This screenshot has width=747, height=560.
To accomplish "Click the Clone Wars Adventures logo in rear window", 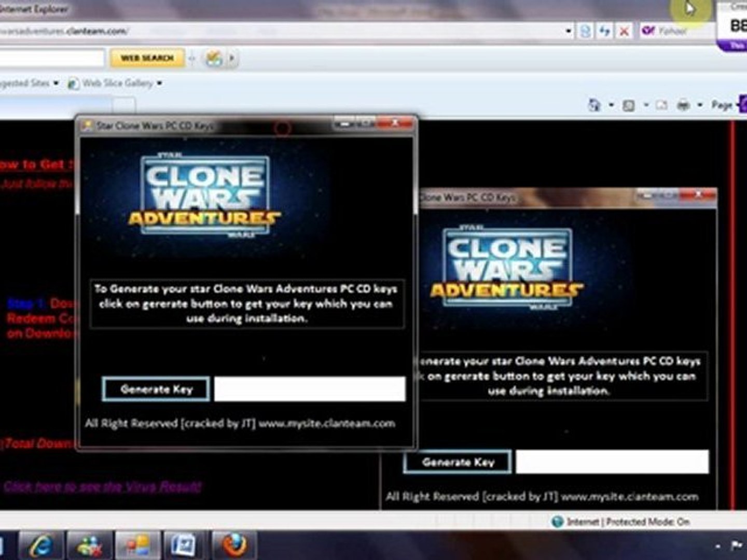I will coord(507,268).
